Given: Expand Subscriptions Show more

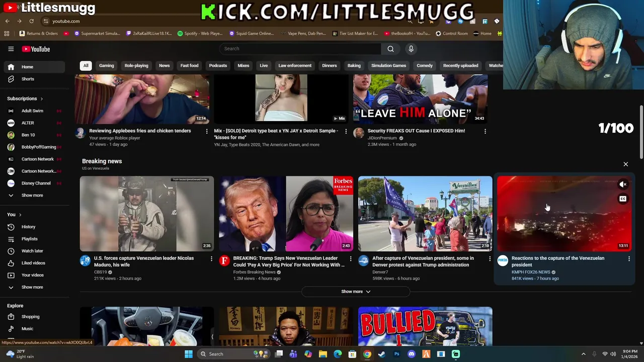Looking at the screenshot, I should point(34,195).
